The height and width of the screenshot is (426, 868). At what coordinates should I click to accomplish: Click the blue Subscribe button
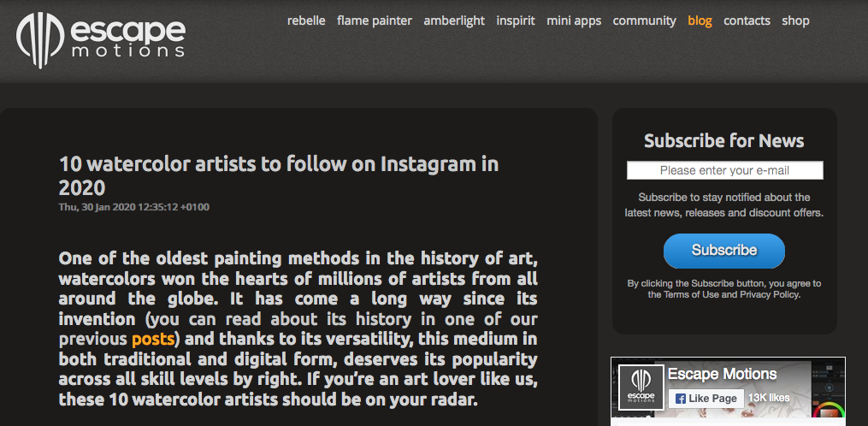[x=724, y=251]
